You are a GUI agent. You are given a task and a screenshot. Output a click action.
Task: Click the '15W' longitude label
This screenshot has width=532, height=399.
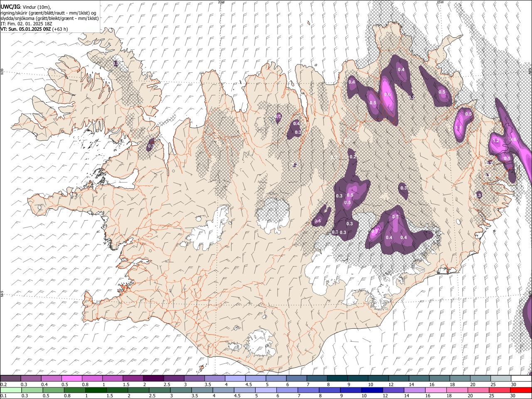440,2
